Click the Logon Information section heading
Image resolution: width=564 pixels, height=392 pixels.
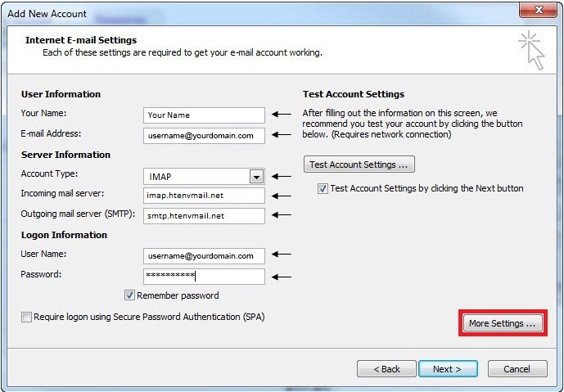click(x=64, y=235)
